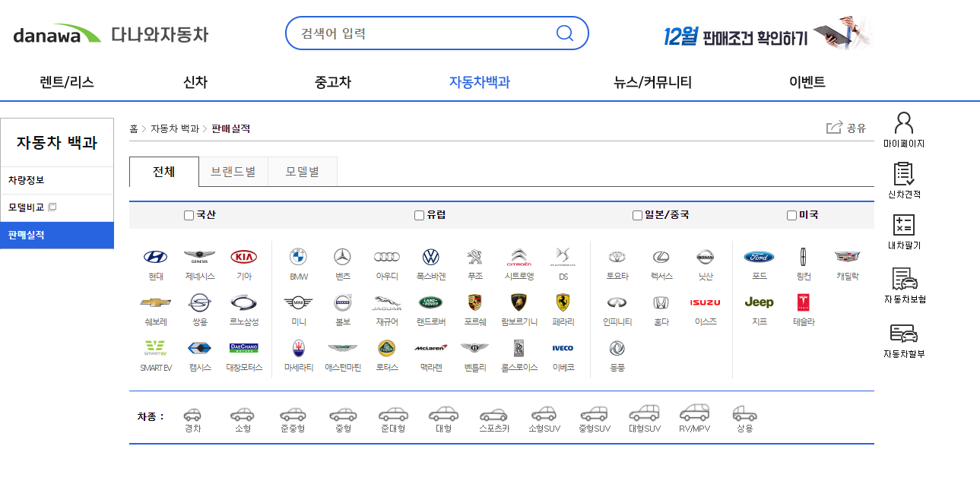Image resolution: width=980 pixels, height=481 pixels.
Task: Choose the SsangYong (쌍용) brand logo
Action: tap(200, 302)
